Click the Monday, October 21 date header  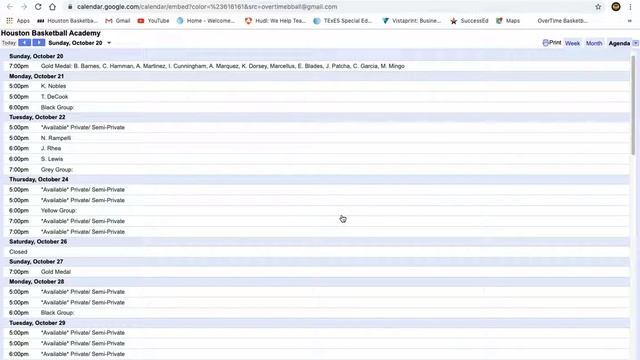click(x=36, y=76)
